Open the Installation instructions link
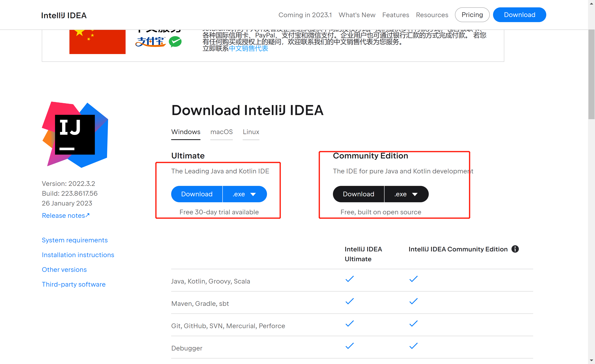Viewport: 595px width, 364px height. point(78,255)
